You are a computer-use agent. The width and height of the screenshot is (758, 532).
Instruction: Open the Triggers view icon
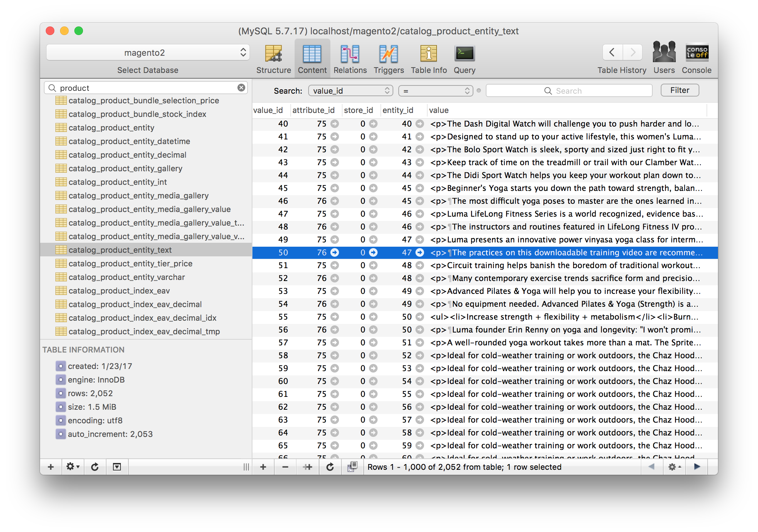coord(388,54)
